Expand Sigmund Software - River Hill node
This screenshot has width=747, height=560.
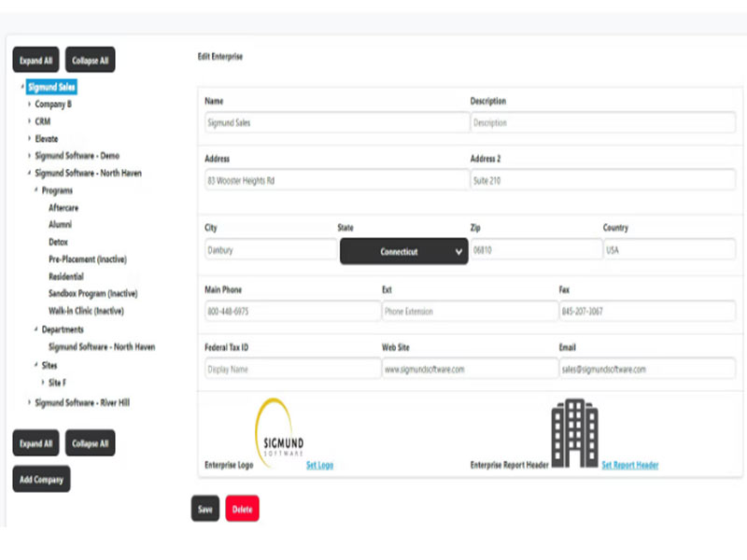click(x=29, y=402)
